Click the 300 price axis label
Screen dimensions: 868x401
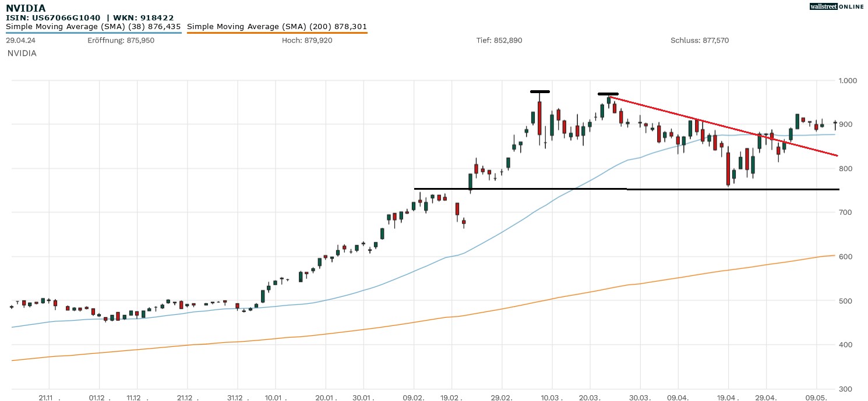(x=846, y=389)
